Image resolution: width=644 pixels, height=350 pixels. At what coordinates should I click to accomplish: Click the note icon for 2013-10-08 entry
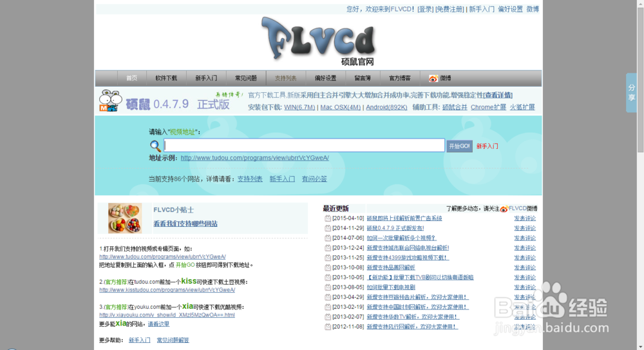328,267
